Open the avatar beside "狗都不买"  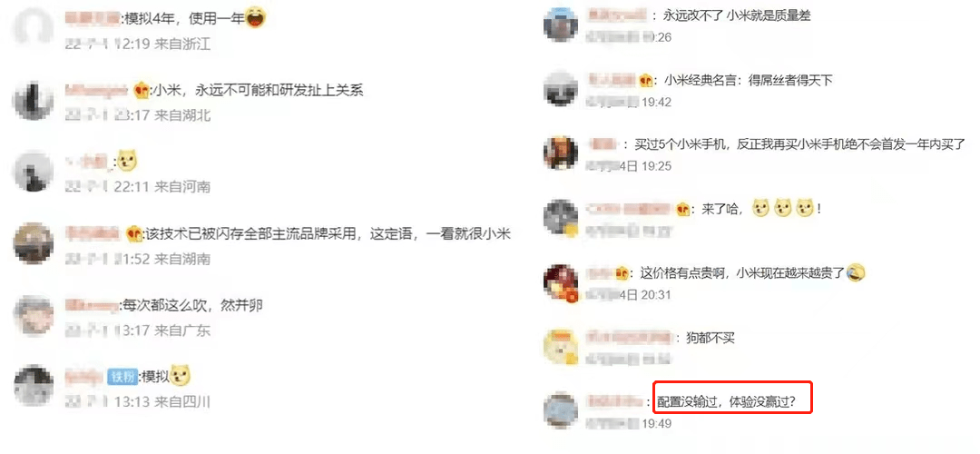561,346
